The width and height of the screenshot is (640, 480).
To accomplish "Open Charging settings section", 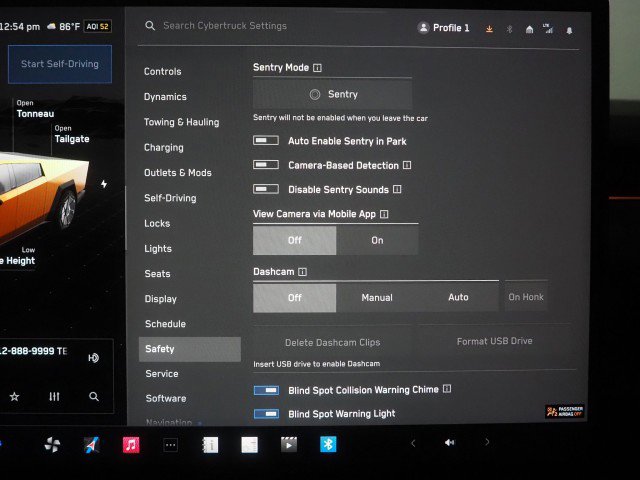I will click(x=164, y=147).
